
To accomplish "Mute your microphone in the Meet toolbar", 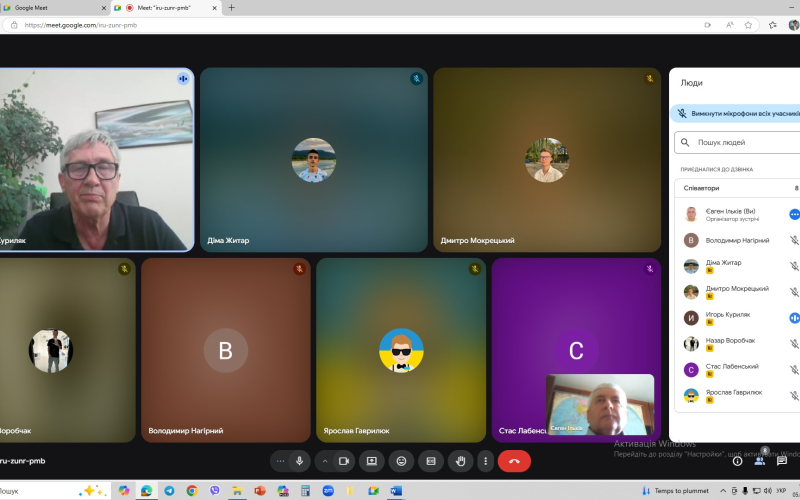I will click(x=299, y=461).
